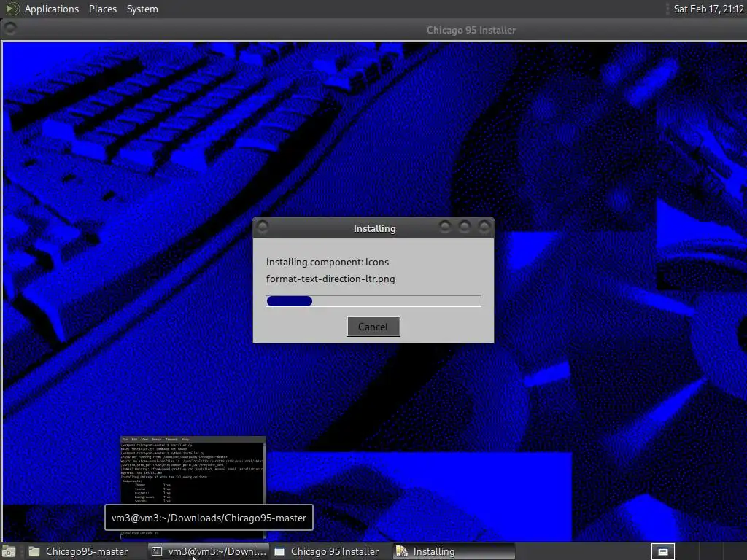Click the terminal icon in taskbar
The image size is (747, 560).
(x=157, y=551)
